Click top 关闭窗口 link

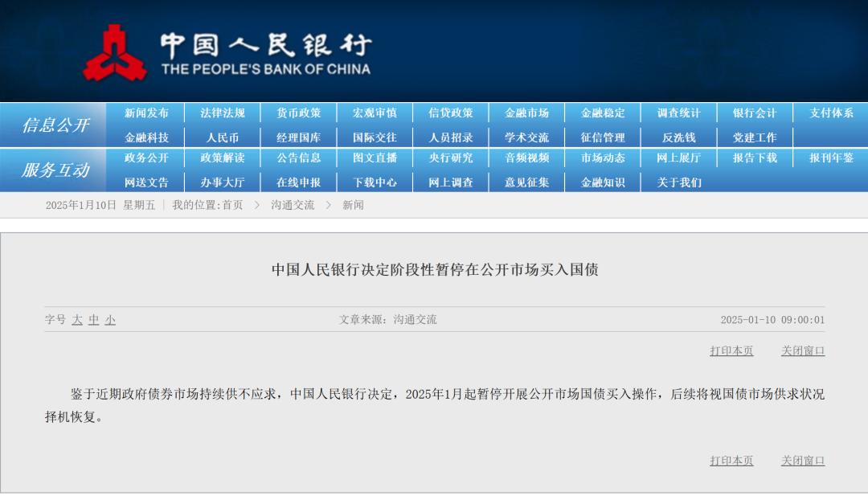coord(802,351)
